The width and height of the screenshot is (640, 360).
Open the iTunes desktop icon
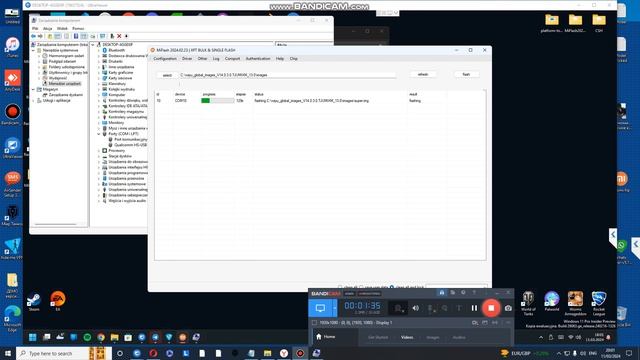[x=12, y=47]
